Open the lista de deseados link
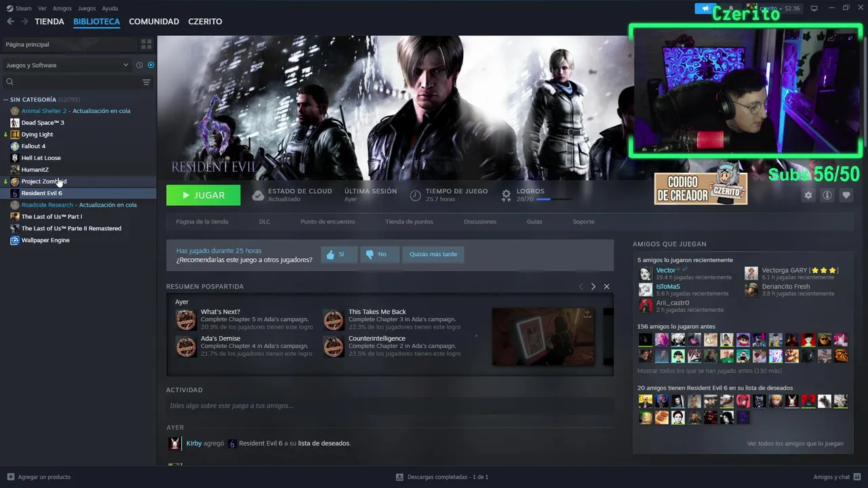This screenshot has width=868, height=488. tap(323, 443)
